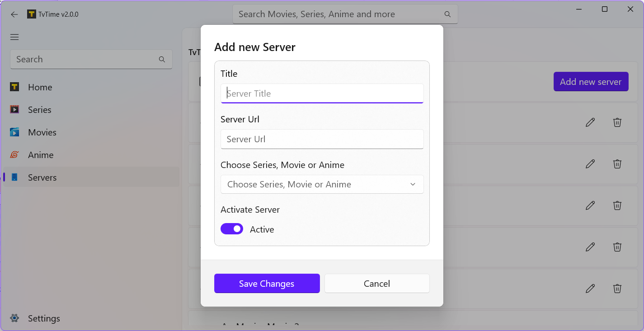
Task: Click the Series icon in sidebar
Action: (14, 109)
